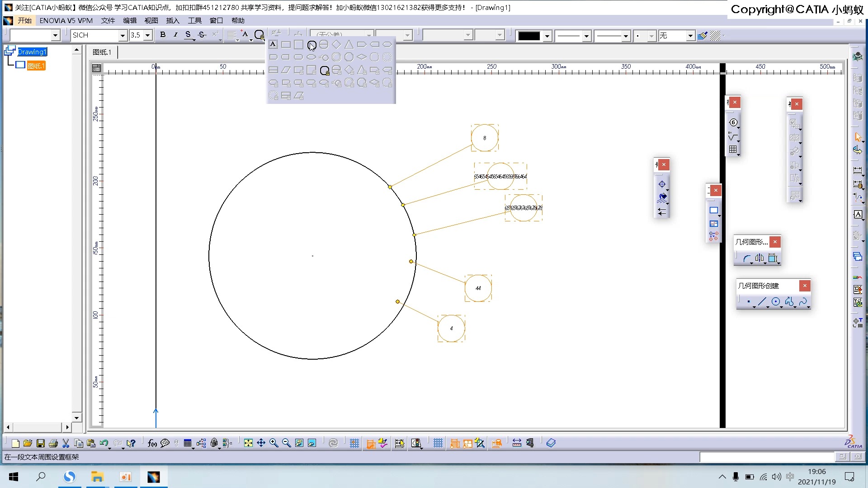Create a new drawing file
This screenshot has height=488, width=868.
tap(15, 443)
